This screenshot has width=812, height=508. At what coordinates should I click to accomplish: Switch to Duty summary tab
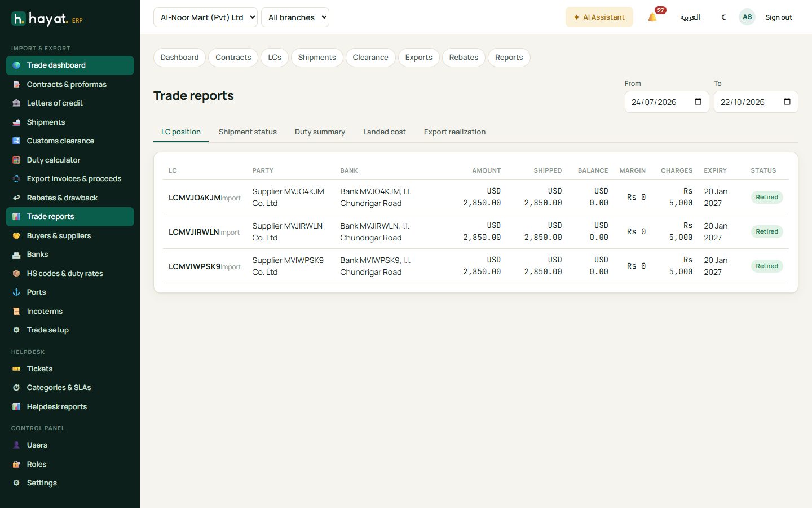pyautogui.click(x=320, y=132)
